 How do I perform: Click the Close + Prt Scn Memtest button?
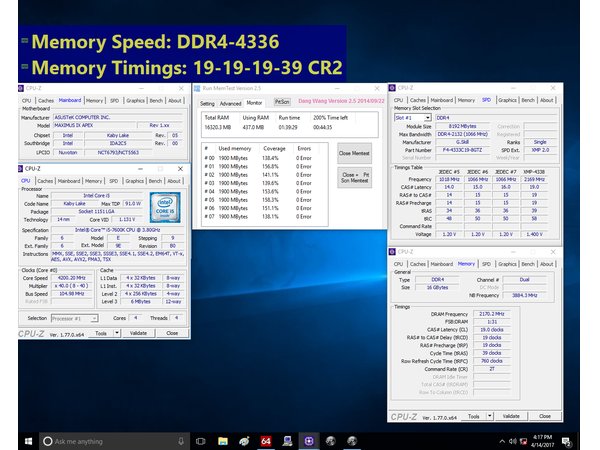pos(355,175)
